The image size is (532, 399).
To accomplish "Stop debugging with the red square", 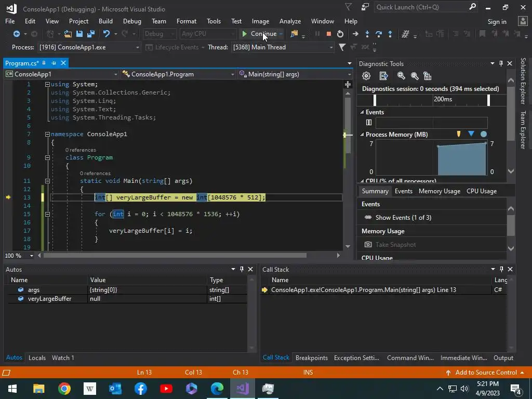I will pyautogui.click(x=328, y=34).
